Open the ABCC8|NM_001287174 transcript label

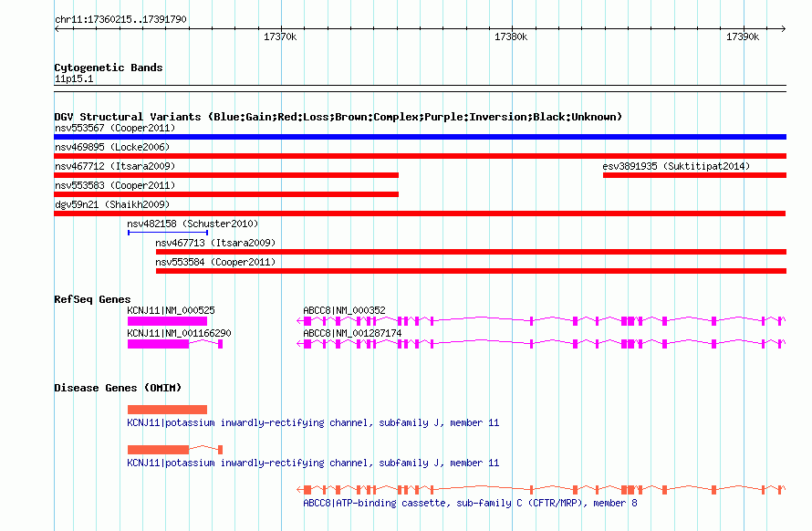tap(352, 333)
